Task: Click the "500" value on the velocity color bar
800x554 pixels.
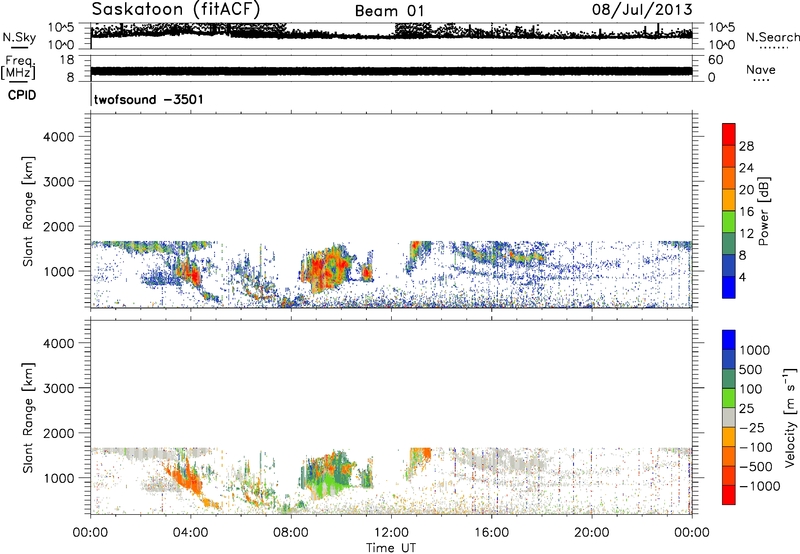Action: 750,370
